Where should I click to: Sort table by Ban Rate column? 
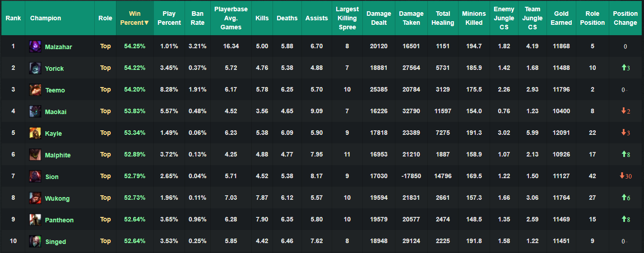coord(198,18)
